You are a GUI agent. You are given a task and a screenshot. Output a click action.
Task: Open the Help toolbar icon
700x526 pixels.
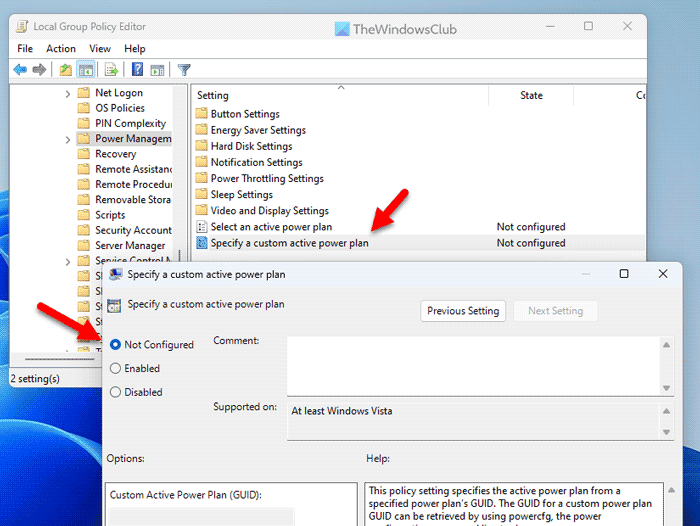tap(137, 70)
